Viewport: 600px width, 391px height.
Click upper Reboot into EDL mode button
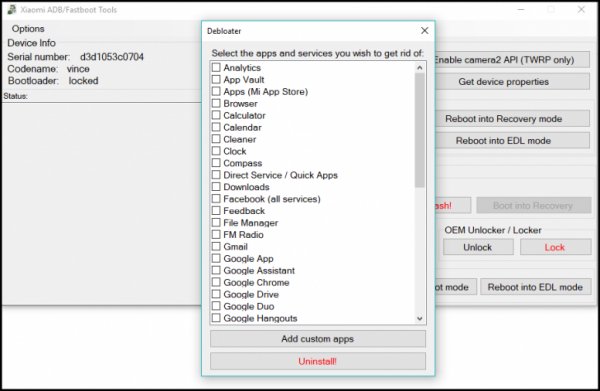coord(512,141)
